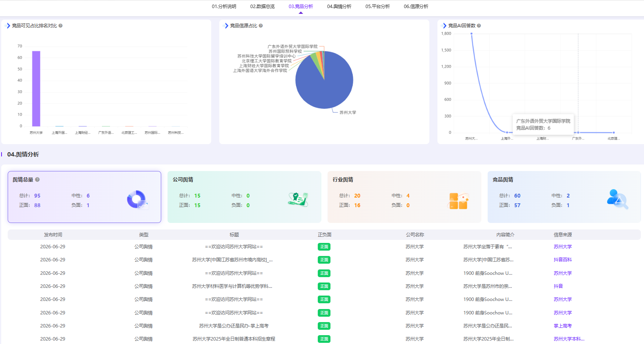Click summary 苏州大学是苏州市的亲...

(487, 286)
